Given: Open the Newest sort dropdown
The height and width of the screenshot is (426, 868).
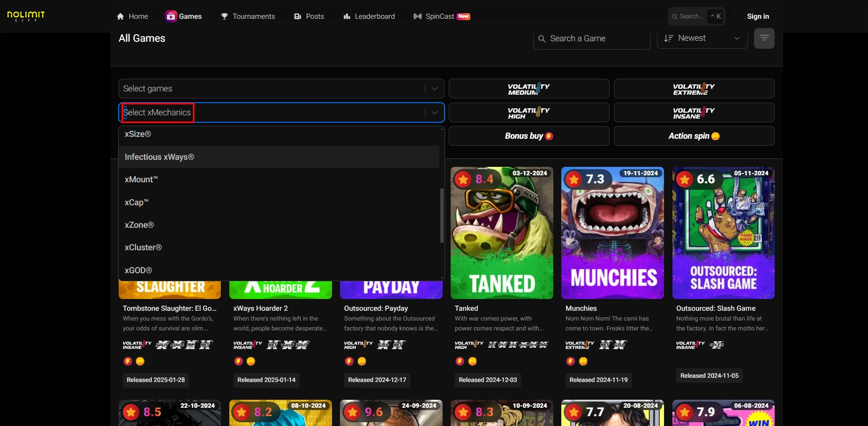Looking at the screenshot, I should [702, 38].
